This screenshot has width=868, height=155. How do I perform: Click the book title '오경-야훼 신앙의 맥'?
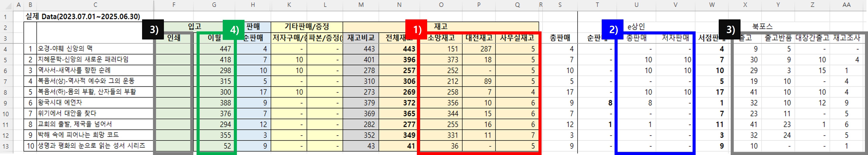(65, 49)
